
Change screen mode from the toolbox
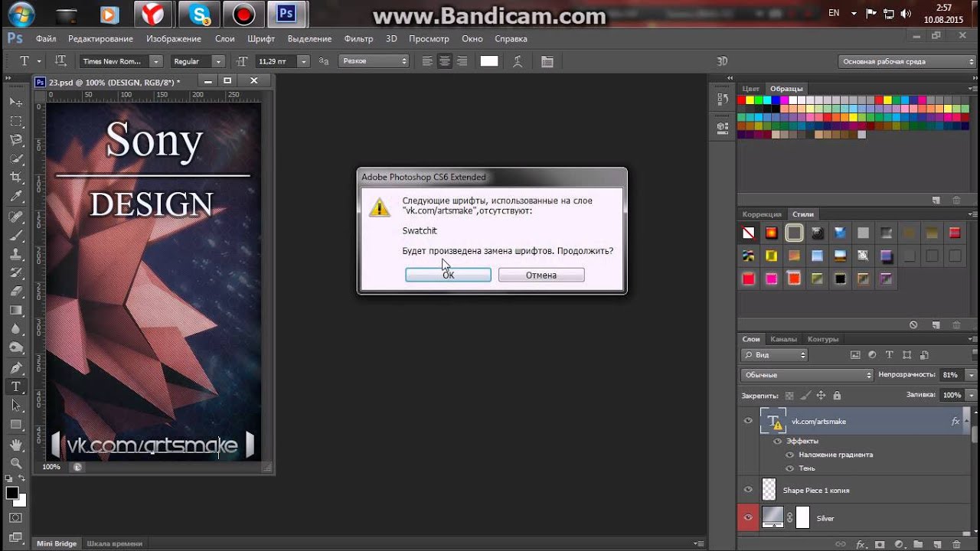click(16, 537)
